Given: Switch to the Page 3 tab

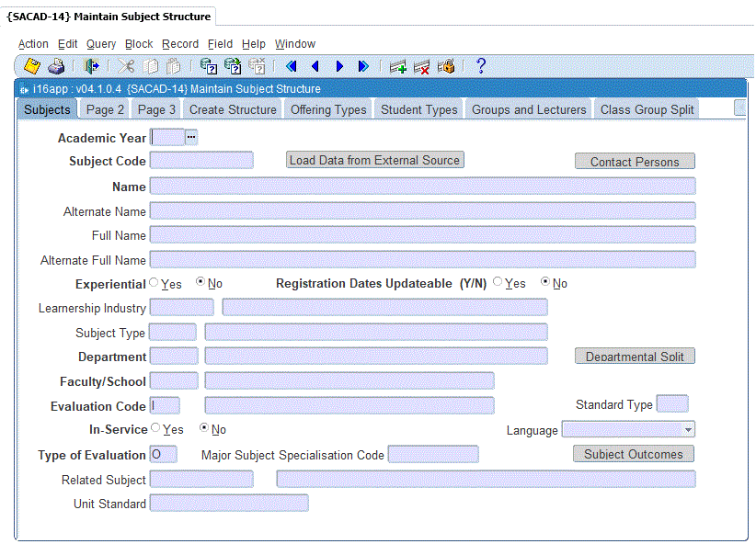Looking at the screenshot, I should tap(156, 109).
